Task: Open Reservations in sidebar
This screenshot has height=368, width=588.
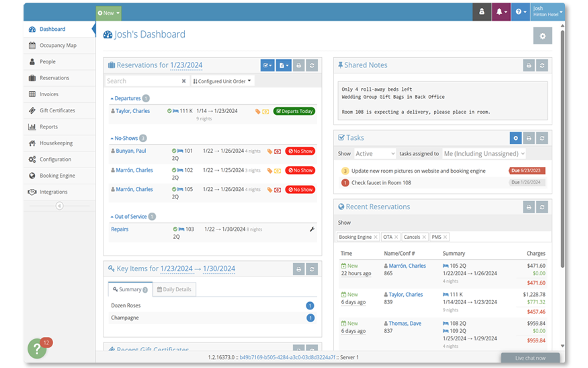Action: (59, 78)
